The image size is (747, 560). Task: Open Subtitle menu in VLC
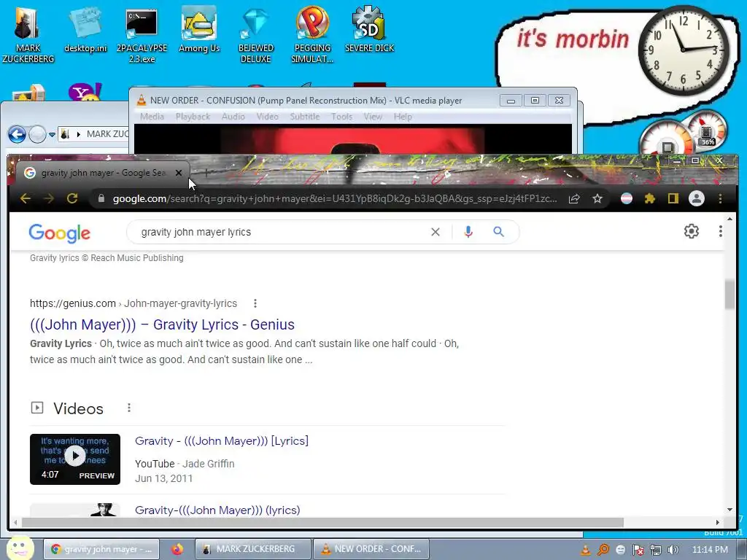click(305, 117)
